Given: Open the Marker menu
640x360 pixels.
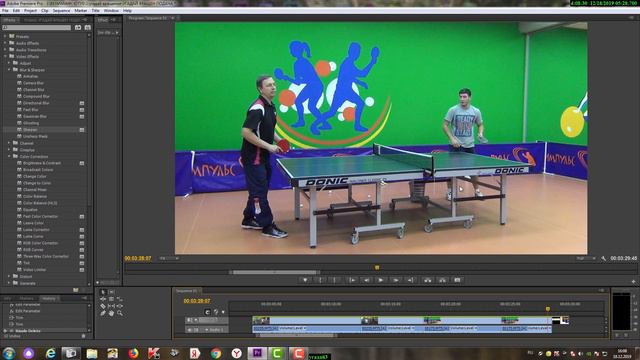Looking at the screenshot, I should (x=80, y=11).
